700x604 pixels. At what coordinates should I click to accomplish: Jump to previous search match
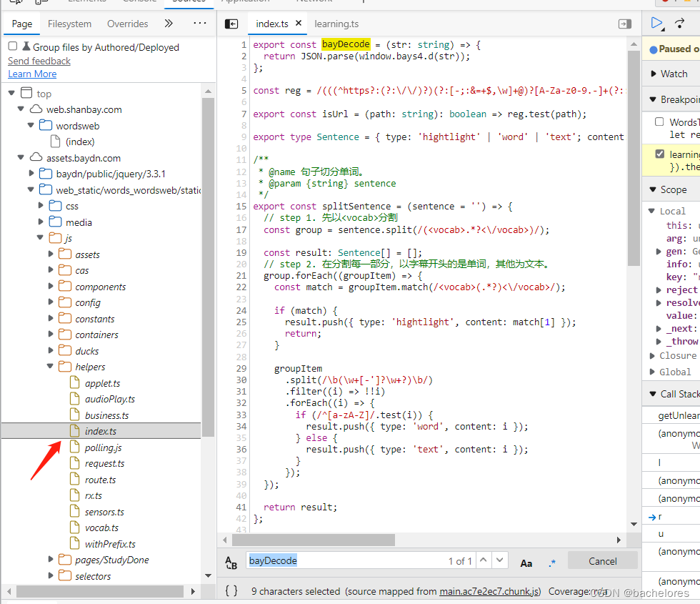tap(484, 560)
